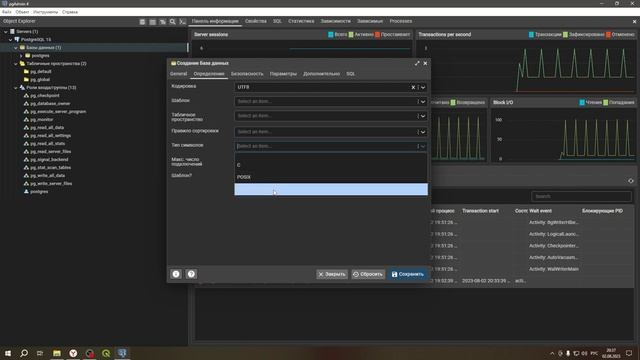This screenshot has height=360, width=640.
Task: Open the tablespace dropdown in dialog
Action: tap(331, 116)
